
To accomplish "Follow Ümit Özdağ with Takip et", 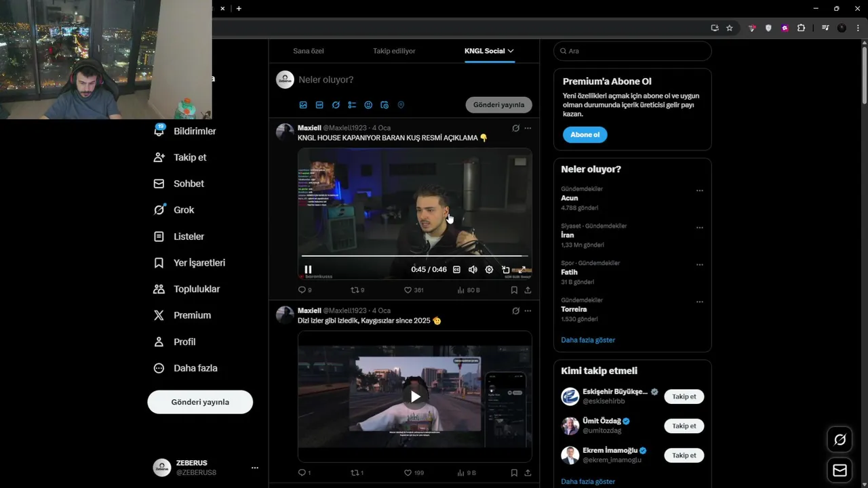I will point(684,426).
